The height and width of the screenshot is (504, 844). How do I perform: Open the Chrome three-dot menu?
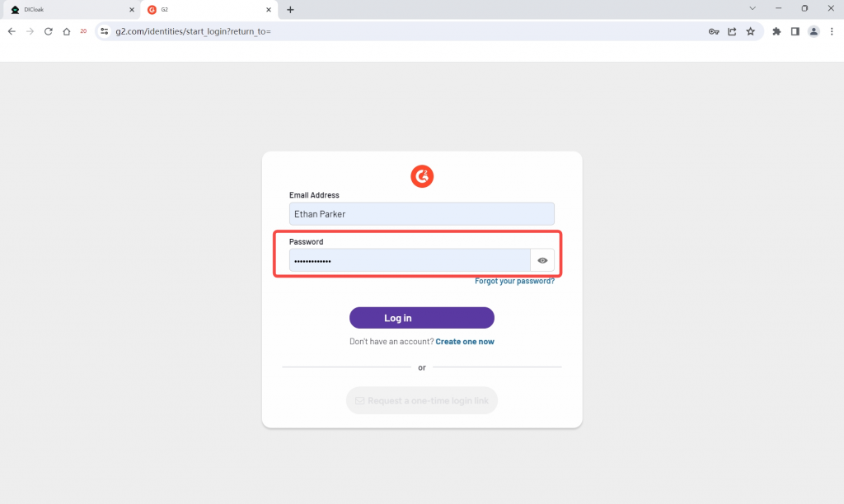click(x=832, y=31)
